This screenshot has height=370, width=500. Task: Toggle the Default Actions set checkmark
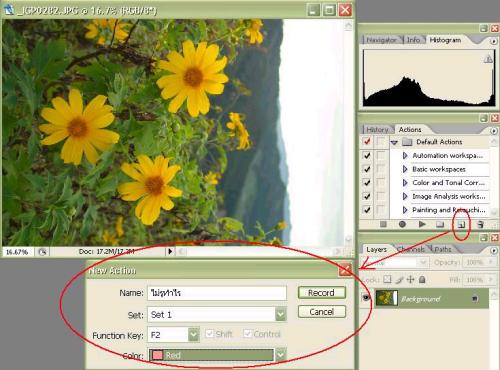pyautogui.click(x=367, y=142)
